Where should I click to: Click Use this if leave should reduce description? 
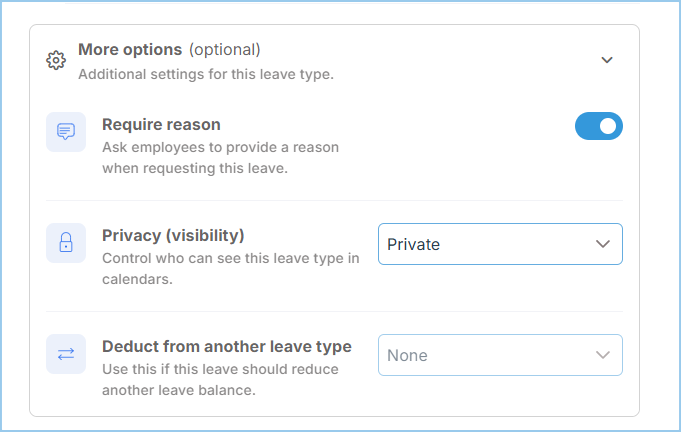(x=220, y=379)
